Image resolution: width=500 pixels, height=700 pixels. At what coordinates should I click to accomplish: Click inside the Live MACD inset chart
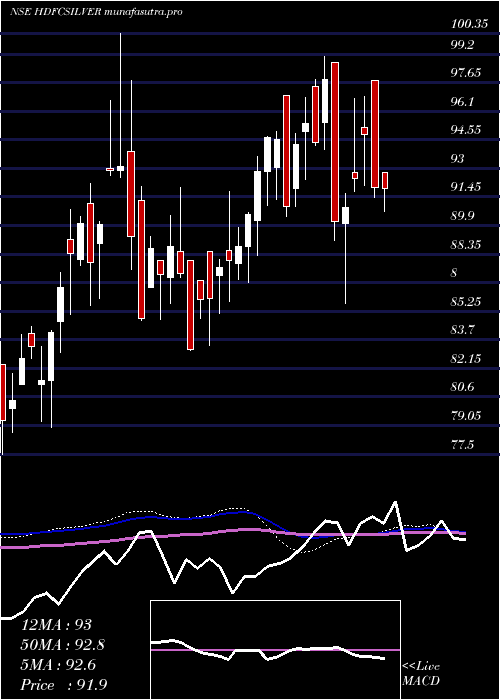click(x=275, y=650)
